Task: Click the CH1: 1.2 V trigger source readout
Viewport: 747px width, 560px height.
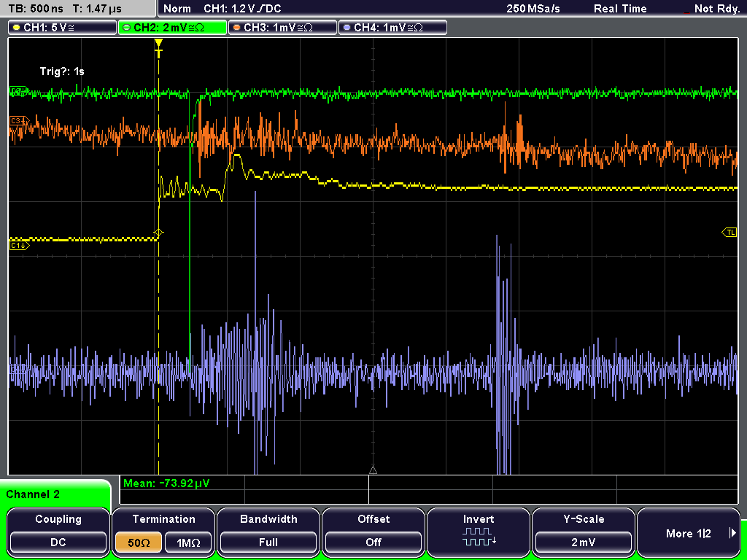Action: (x=242, y=9)
